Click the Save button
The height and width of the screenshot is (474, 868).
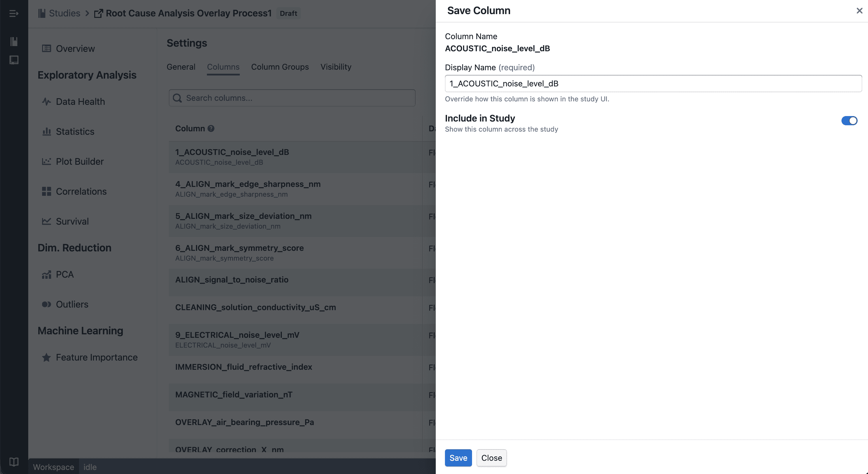click(458, 458)
